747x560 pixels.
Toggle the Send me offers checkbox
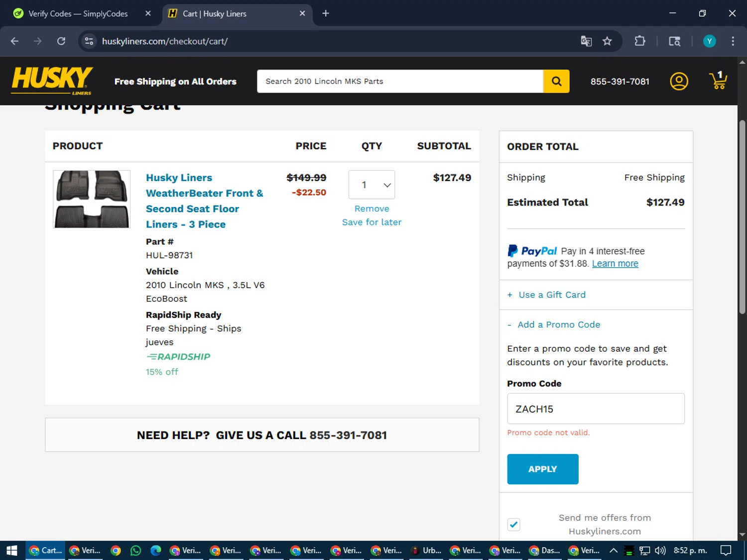513,524
